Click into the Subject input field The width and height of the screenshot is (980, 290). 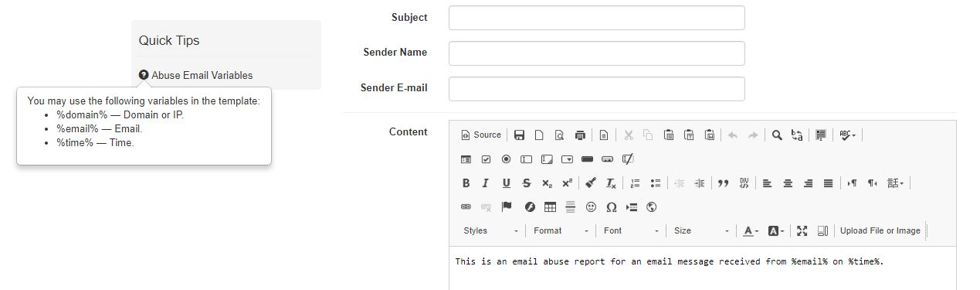click(596, 18)
